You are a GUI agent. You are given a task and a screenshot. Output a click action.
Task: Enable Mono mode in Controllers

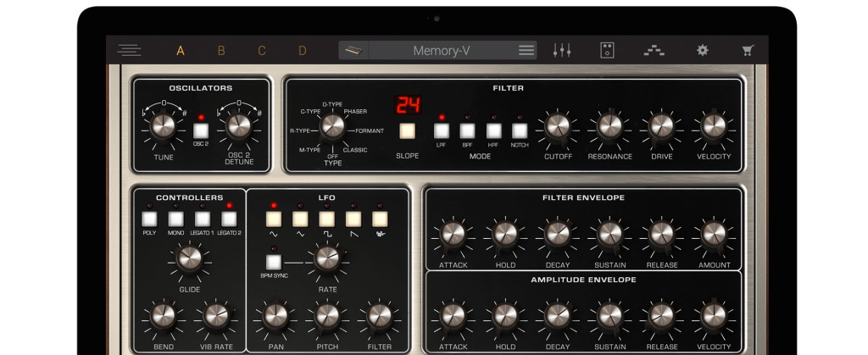[175, 220]
